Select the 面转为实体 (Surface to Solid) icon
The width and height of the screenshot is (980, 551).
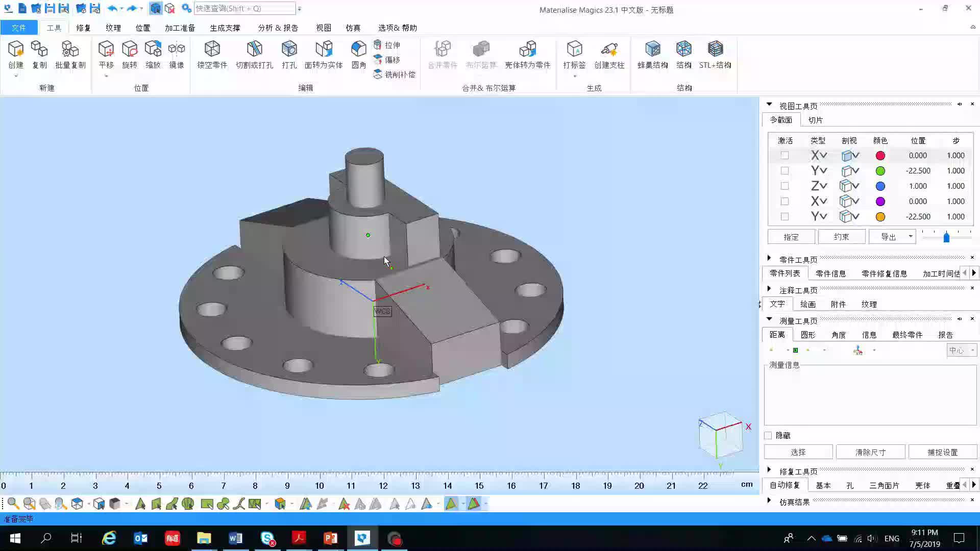324,54
